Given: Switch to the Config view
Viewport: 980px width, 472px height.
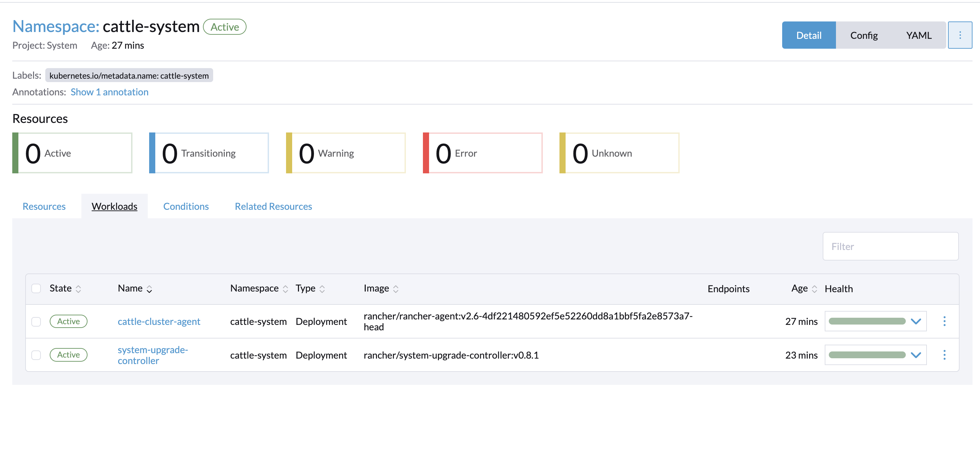Looking at the screenshot, I should click(x=864, y=35).
